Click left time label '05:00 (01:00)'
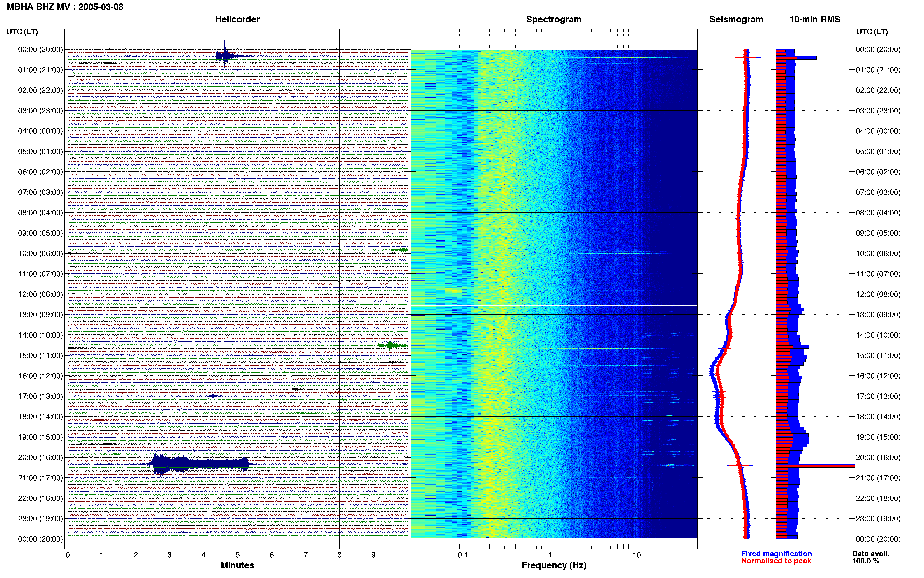Screen dimensions: 924x578 click(x=41, y=151)
